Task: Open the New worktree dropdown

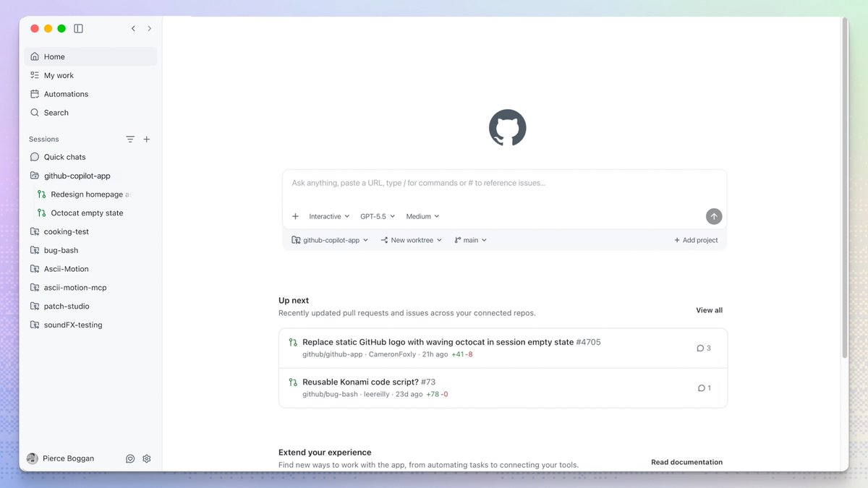Action: (x=411, y=240)
